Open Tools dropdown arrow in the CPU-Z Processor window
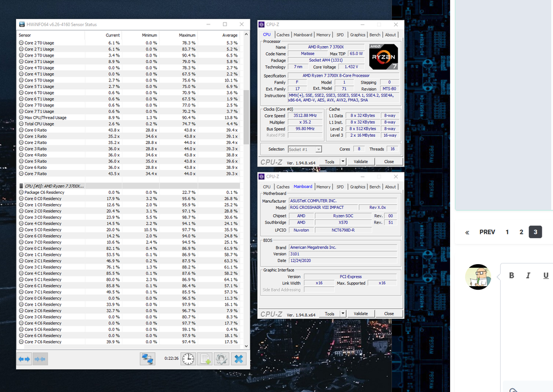Viewport: 553px width, 392px height. pos(343,162)
